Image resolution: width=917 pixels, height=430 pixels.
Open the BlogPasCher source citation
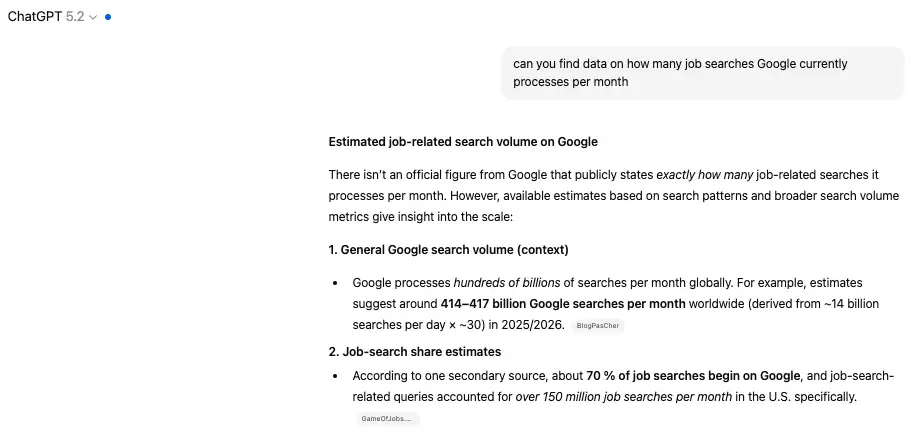click(x=599, y=326)
